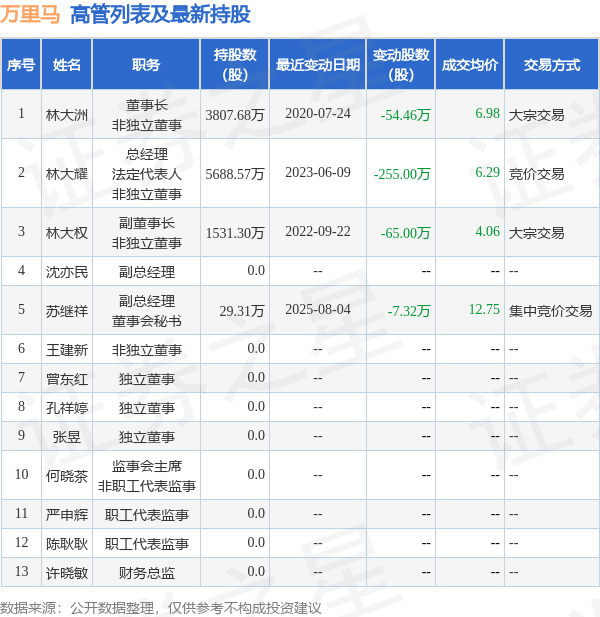
Task: Click holdings value 3807.68万
Action: click(x=235, y=115)
